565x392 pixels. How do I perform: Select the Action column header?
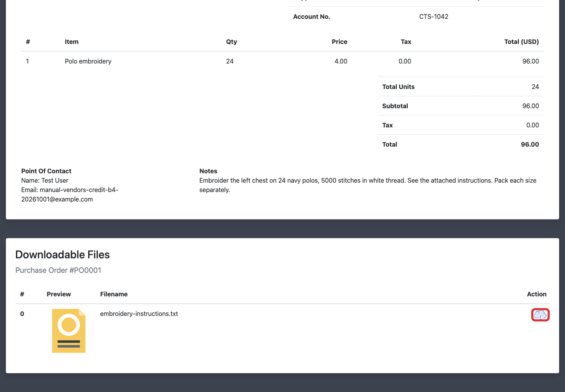tap(536, 294)
